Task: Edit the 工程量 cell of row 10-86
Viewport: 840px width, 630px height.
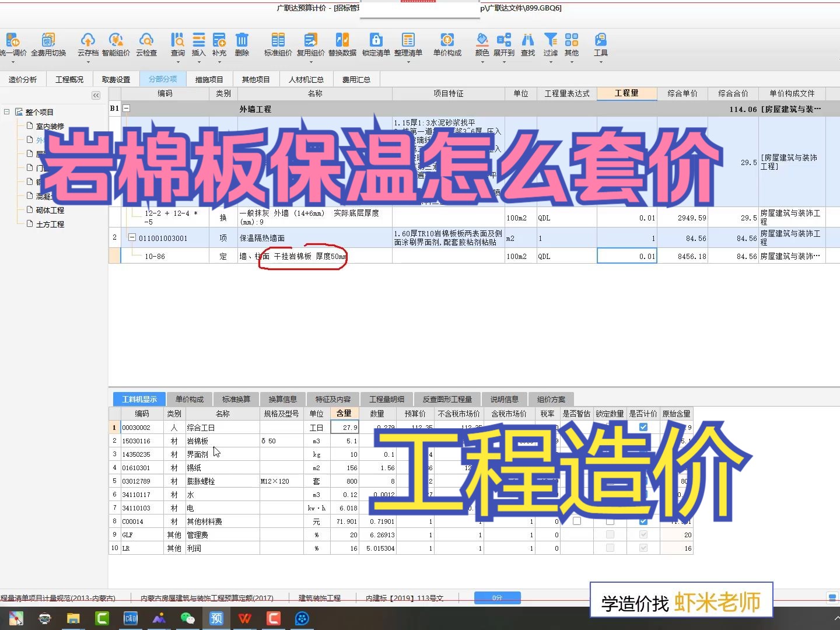Action: click(626, 256)
